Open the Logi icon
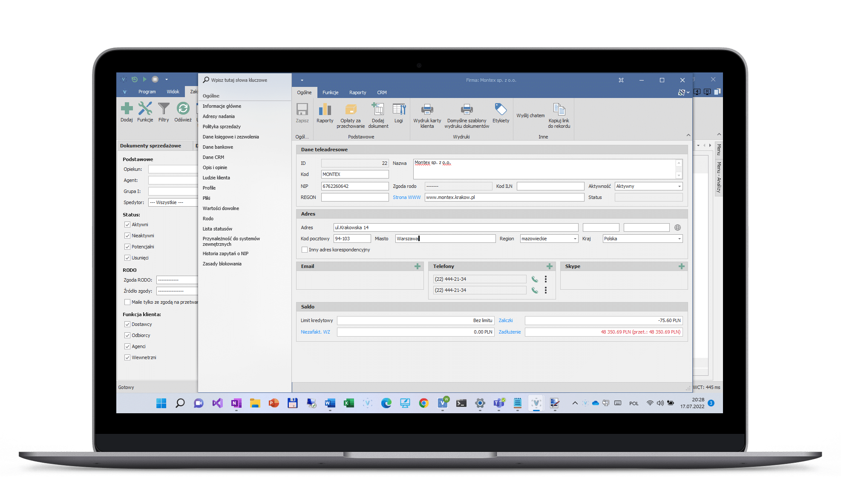841x504 pixels. [x=399, y=109]
